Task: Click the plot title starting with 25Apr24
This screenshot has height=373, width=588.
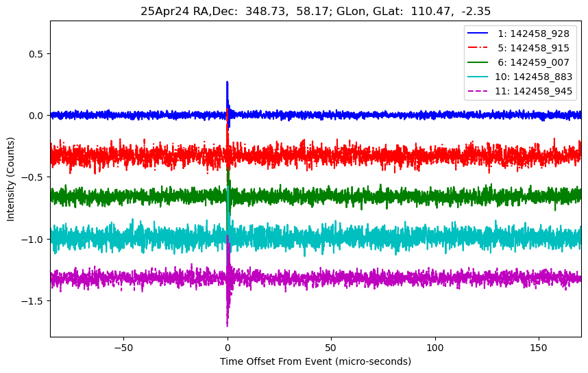Action: tap(315, 11)
